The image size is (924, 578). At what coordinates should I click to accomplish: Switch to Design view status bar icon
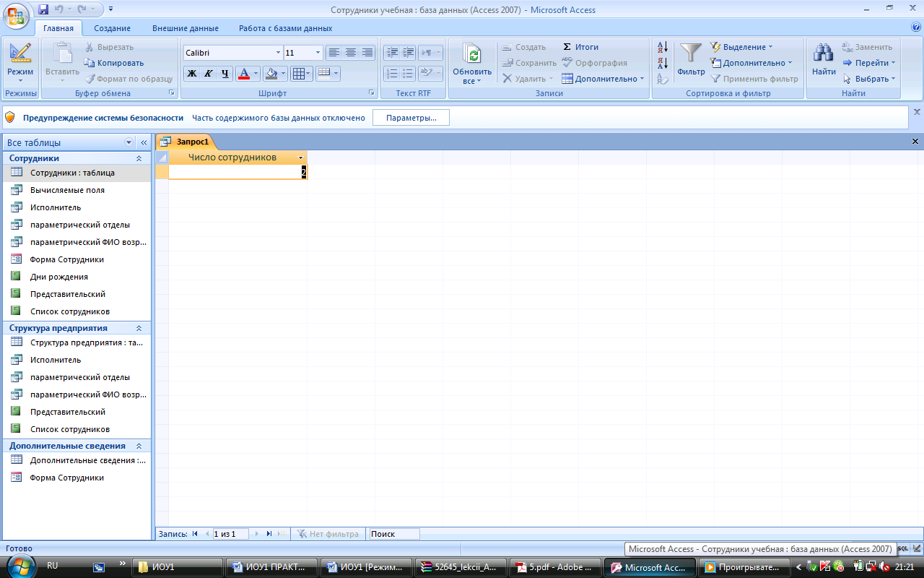click(915, 548)
